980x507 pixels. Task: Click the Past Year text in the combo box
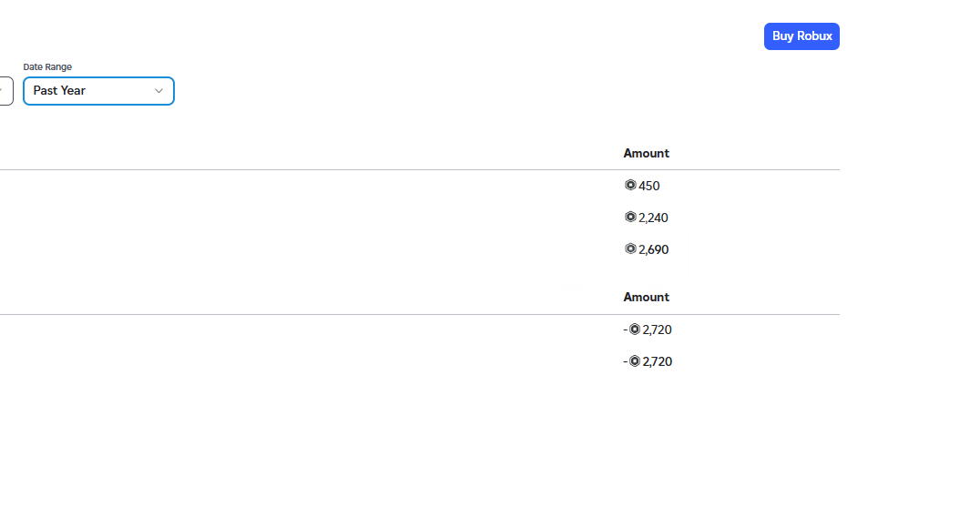coord(59,90)
